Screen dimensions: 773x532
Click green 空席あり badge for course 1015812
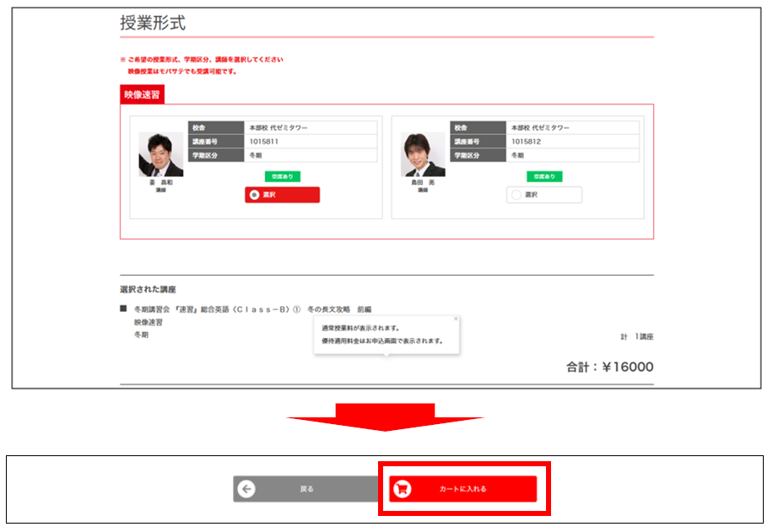[544, 176]
